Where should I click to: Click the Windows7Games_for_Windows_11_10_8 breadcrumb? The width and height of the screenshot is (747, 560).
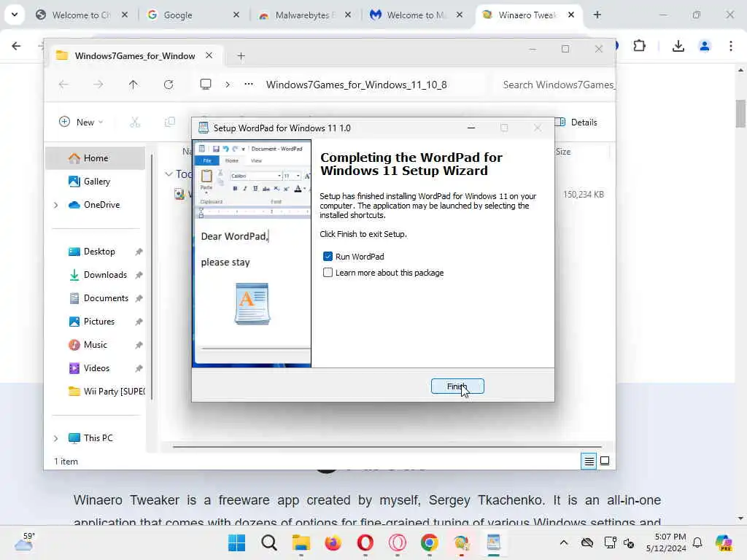coord(356,85)
